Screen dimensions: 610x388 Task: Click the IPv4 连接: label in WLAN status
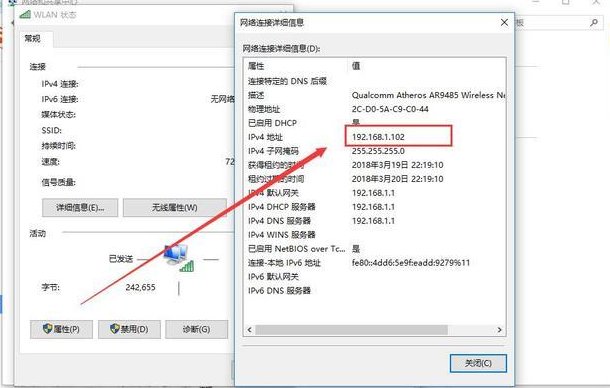tap(60, 84)
